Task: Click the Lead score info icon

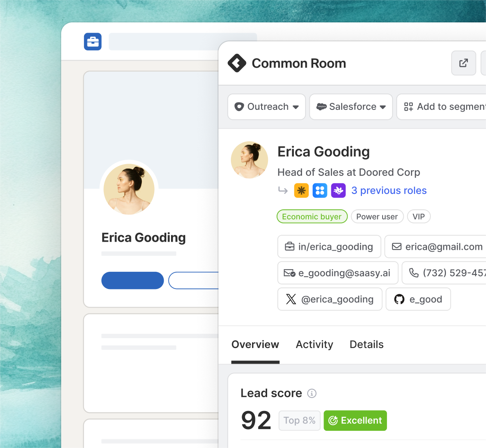Action: 312,393
